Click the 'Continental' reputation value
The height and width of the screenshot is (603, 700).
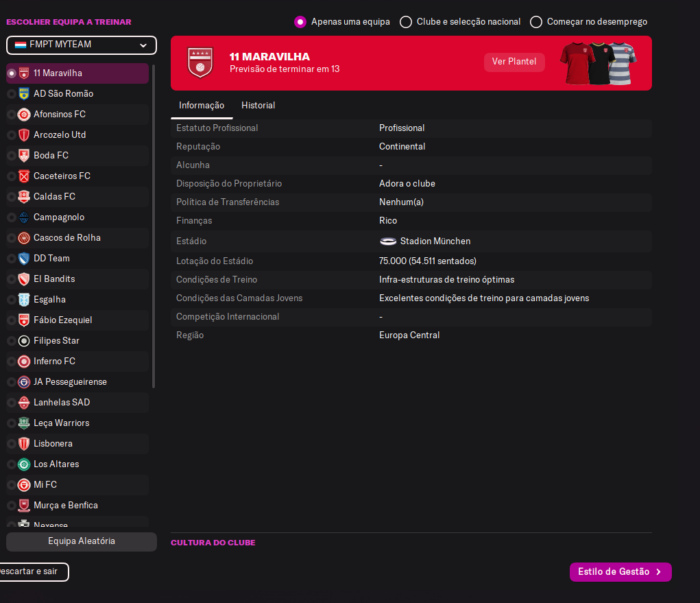tap(402, 147)
